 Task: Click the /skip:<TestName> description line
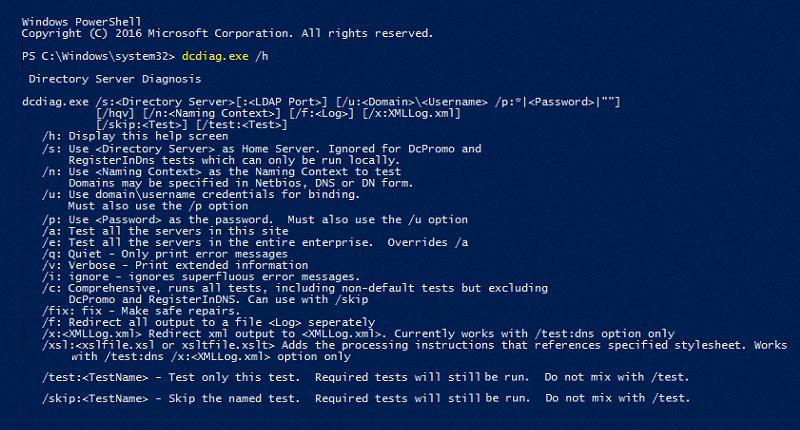(366, 398)
